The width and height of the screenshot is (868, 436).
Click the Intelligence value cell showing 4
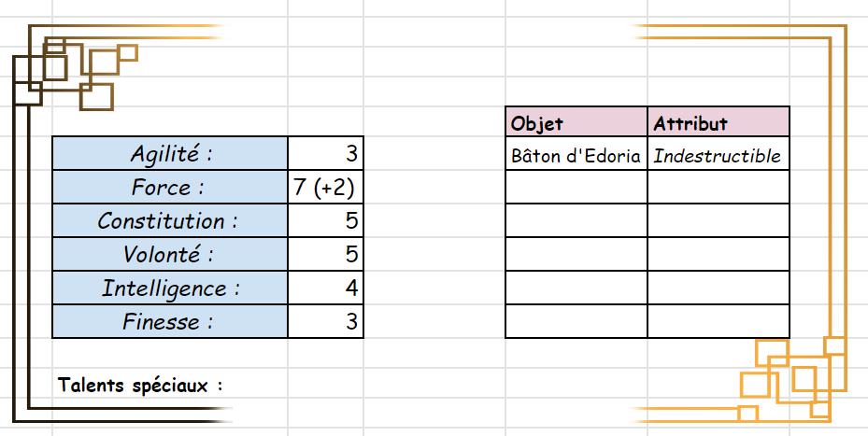[x=325, y=288]
